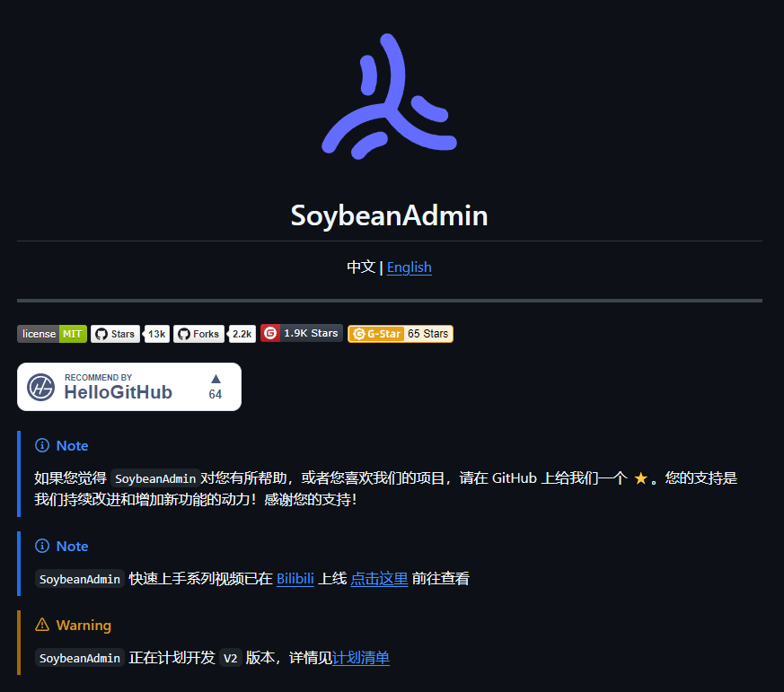784x692 pixels.
Task: Open the Gitee 1.9K Stars badge
Action: tap(302, 333)
